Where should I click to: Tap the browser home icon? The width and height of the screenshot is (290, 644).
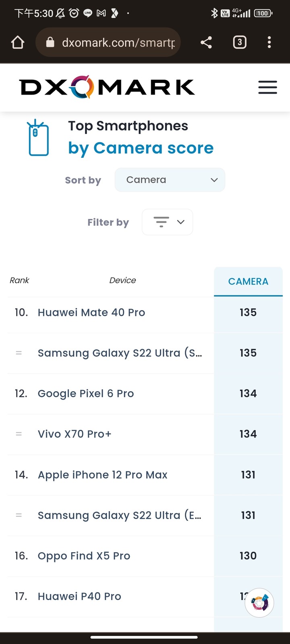(18, 42)
